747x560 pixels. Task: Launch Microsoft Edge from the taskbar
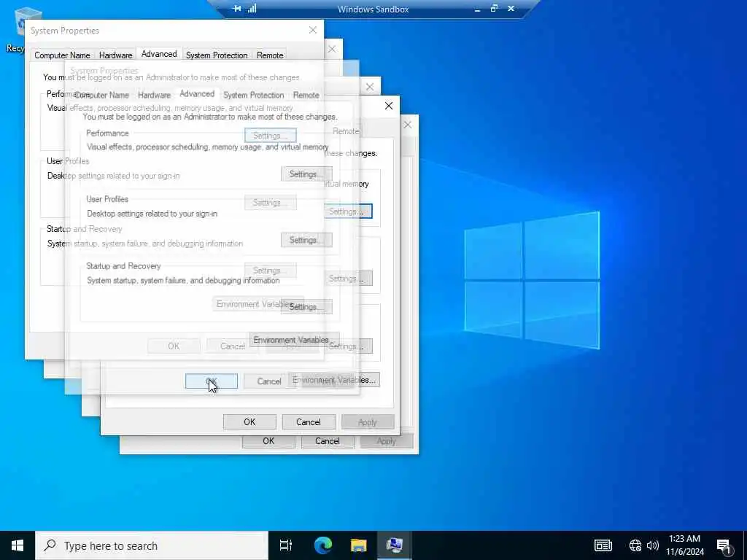coord(322,545)
